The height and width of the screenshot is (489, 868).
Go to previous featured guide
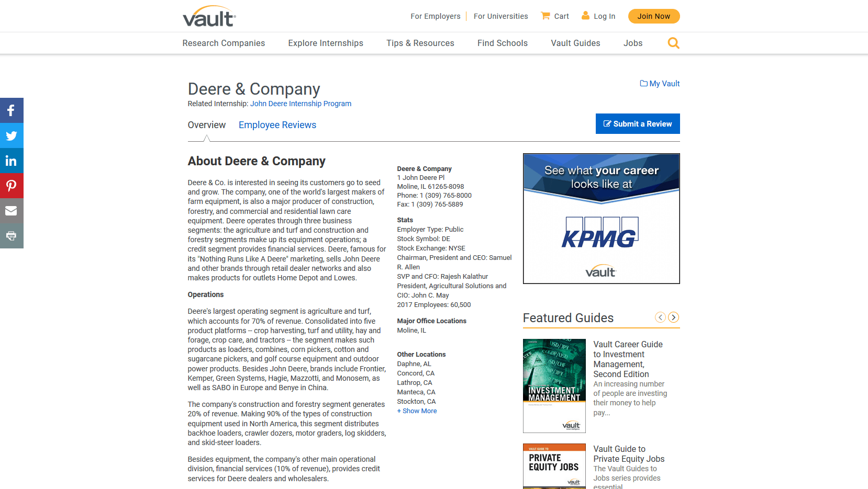[x=660, y=317]
